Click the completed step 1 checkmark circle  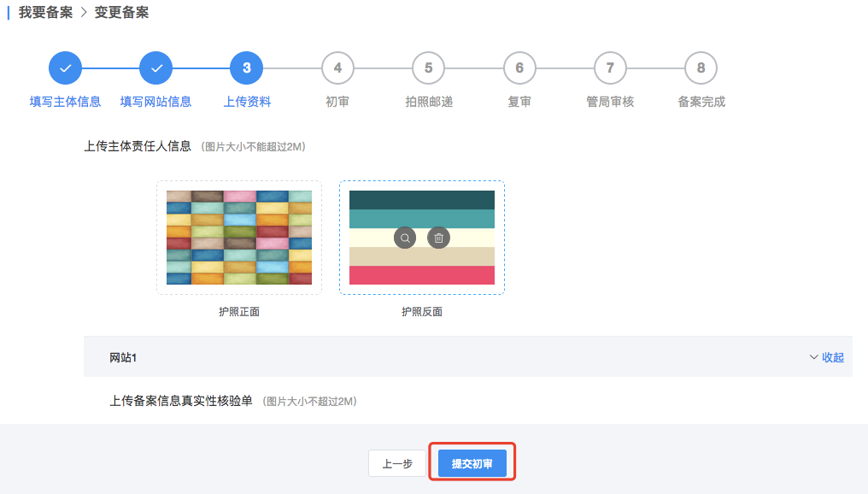65,68
